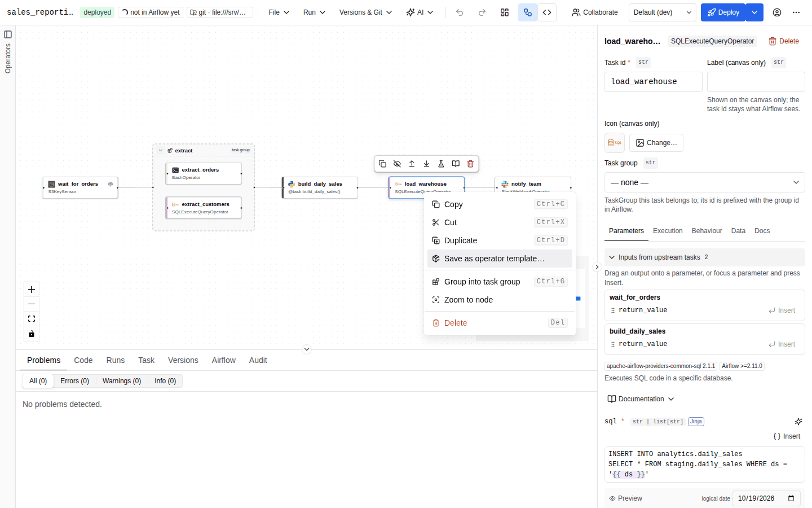Click the AI sparkle icon next to sql field
The image size is (812, 508).
point(798,422)
